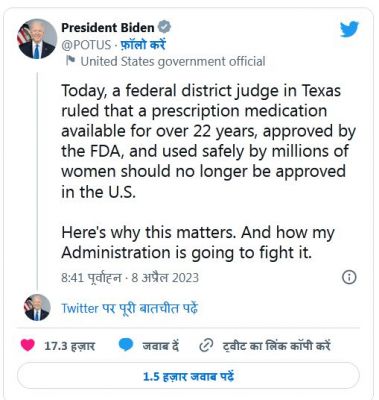Click the 17.3 हज़ार like count
379x400 pixels.
(70, 346)
